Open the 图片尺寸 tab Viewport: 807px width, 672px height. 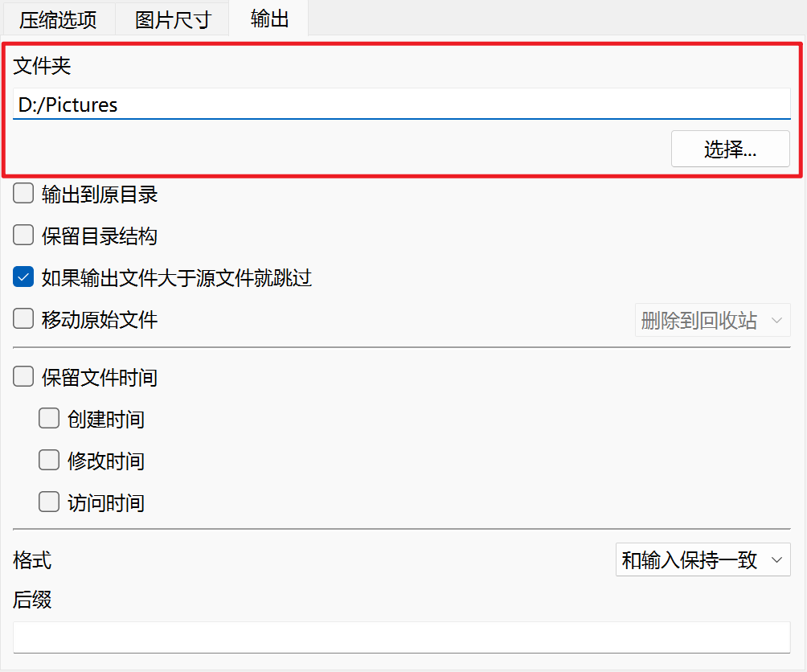[x=172, y=19]
